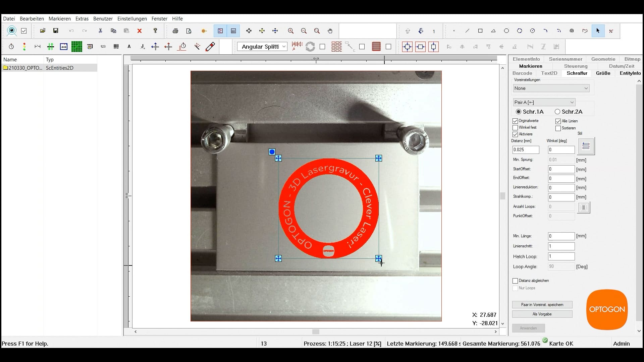Screen dimensions: 644x362
Task: Select the pan hand tool
Action: click(330, 31)
